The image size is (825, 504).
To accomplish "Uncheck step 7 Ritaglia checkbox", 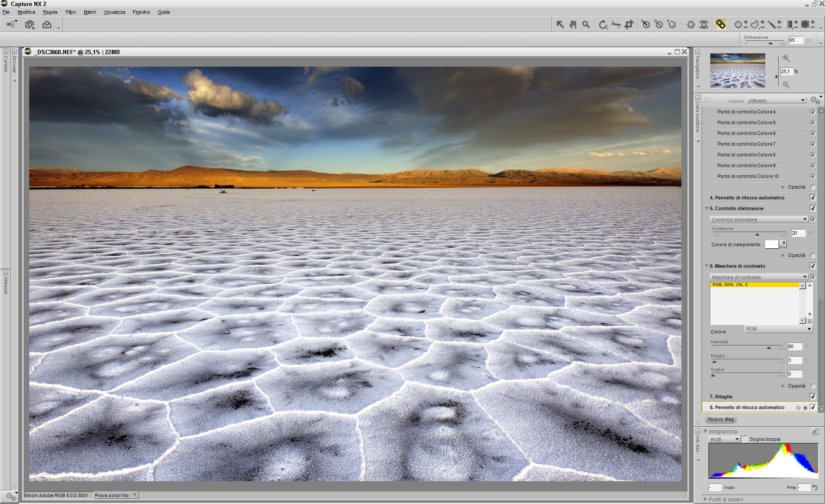I will (813, 397).
